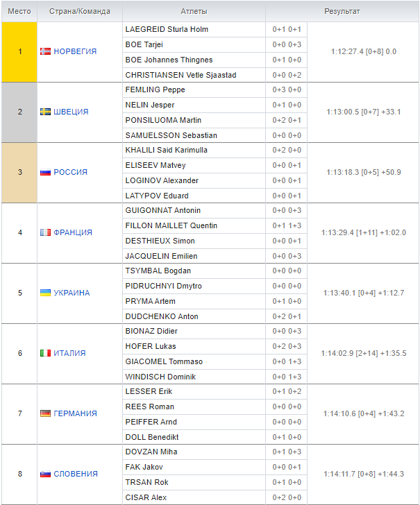This screenshot has width=420, height=505.
Task: Click the gold first place cell
Action: click(19, 51)
